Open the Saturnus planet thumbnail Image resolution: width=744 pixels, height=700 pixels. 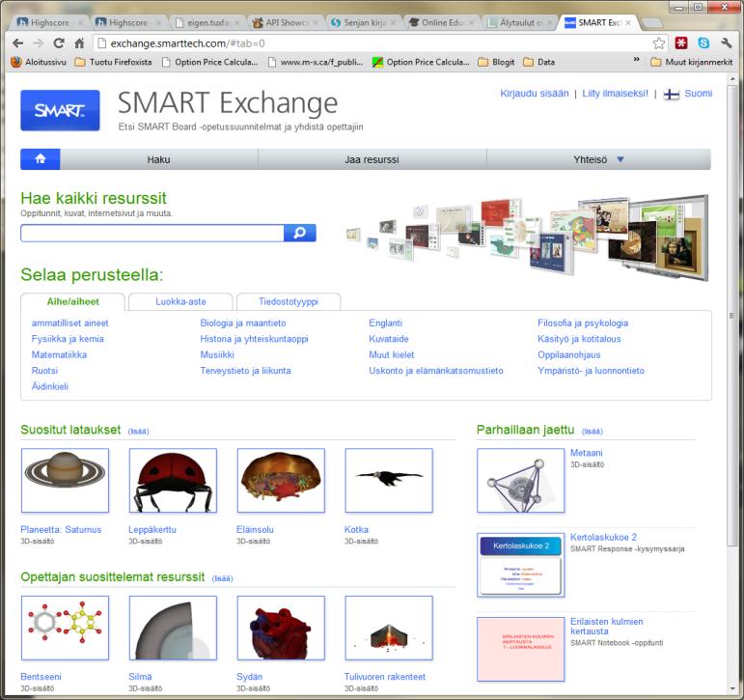[x=65, y=480]
